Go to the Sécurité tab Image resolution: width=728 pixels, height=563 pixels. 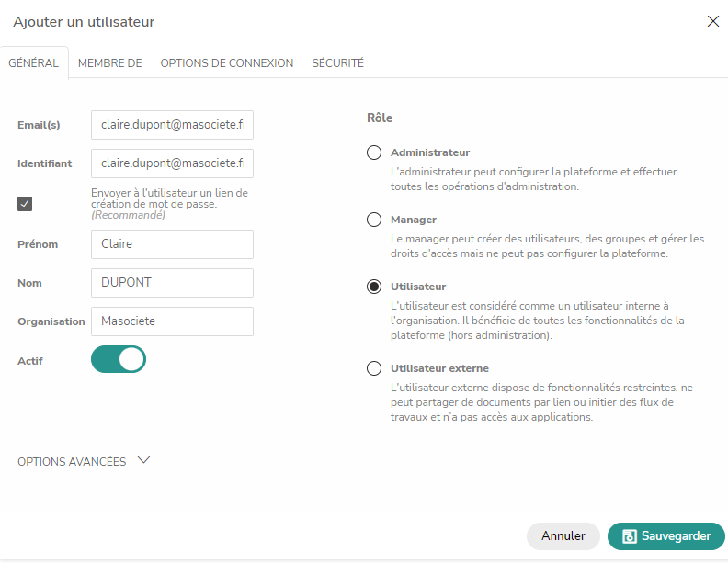pos(337,63)
